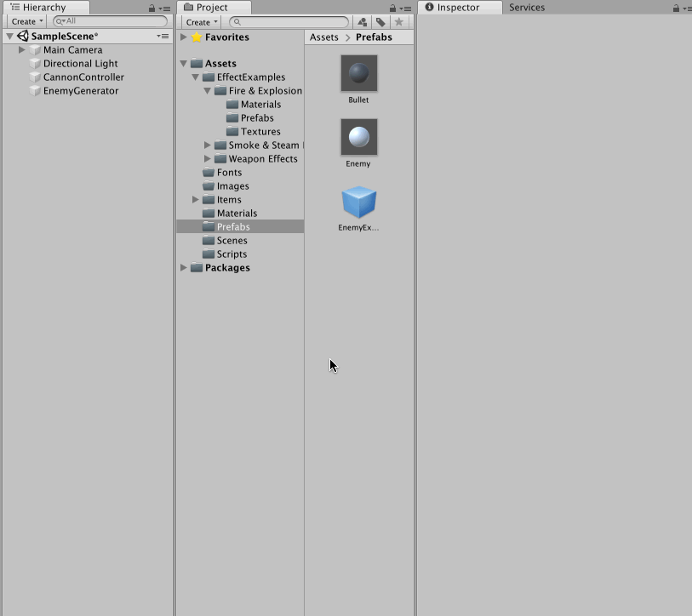Click the search by type icon in Project toolbar

point(363,21)
